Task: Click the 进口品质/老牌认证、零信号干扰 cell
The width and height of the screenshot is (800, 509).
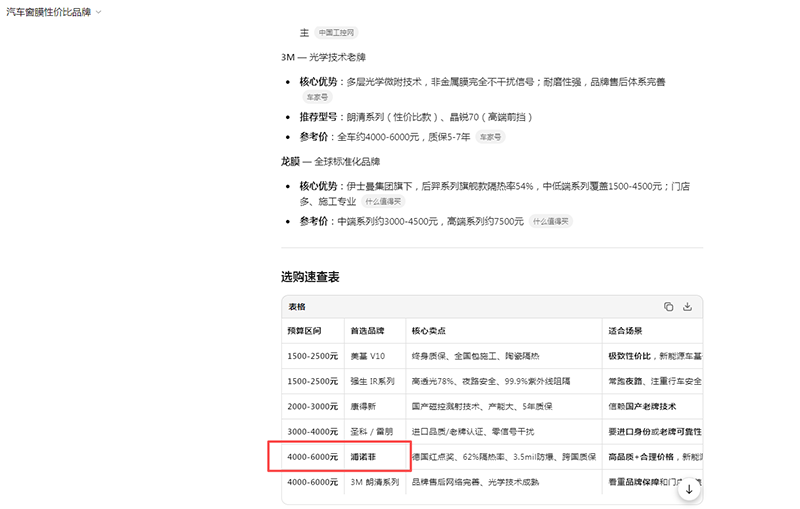Action: (x=504, y=431)
